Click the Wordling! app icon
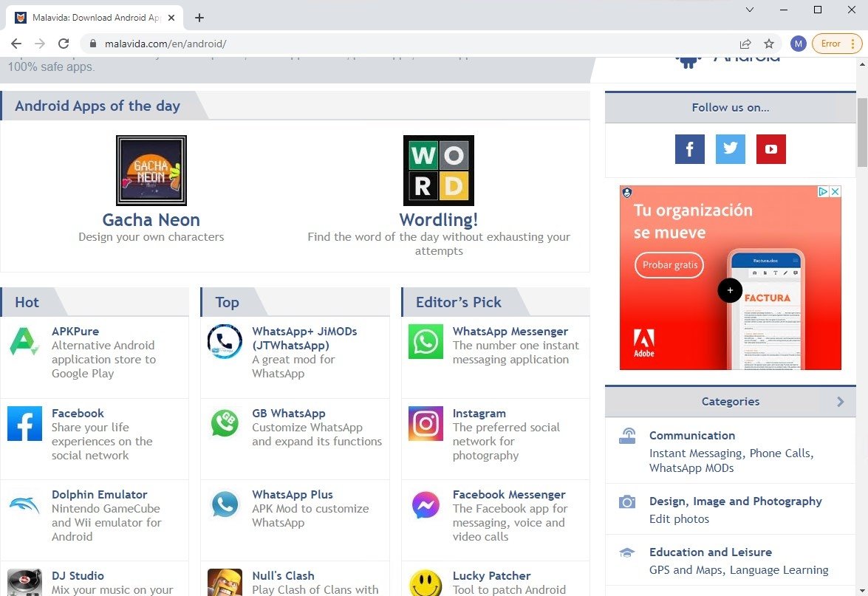 (x=438, y=171)
